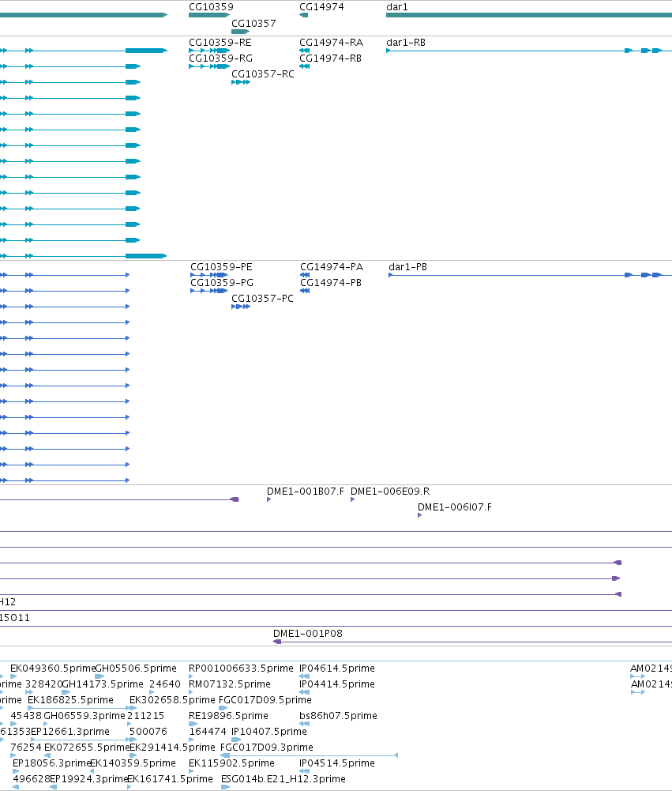
Task: Select EST IP04614.5prime
Action: point(337,669)
